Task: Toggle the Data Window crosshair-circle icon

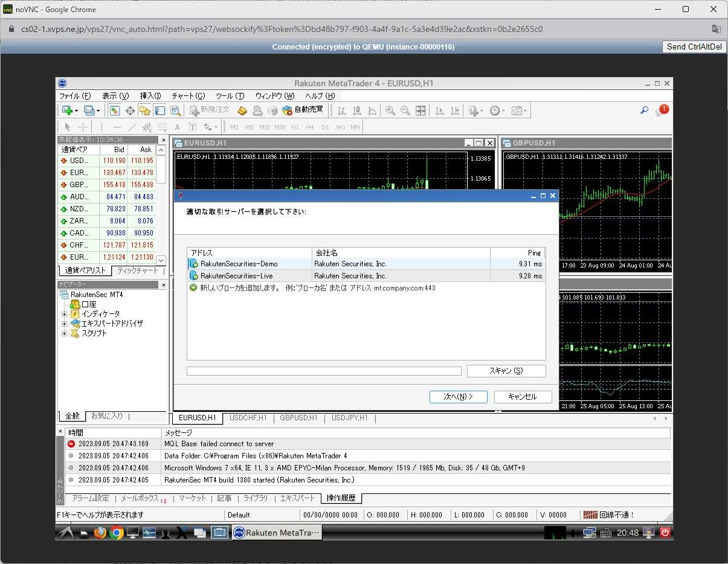Action: [129, 111]
